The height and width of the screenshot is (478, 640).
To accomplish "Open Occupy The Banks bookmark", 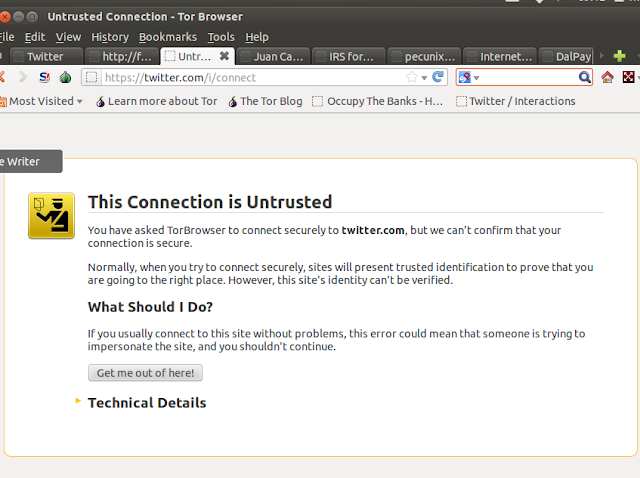I will pyautogui.click(x=378, y=101).
